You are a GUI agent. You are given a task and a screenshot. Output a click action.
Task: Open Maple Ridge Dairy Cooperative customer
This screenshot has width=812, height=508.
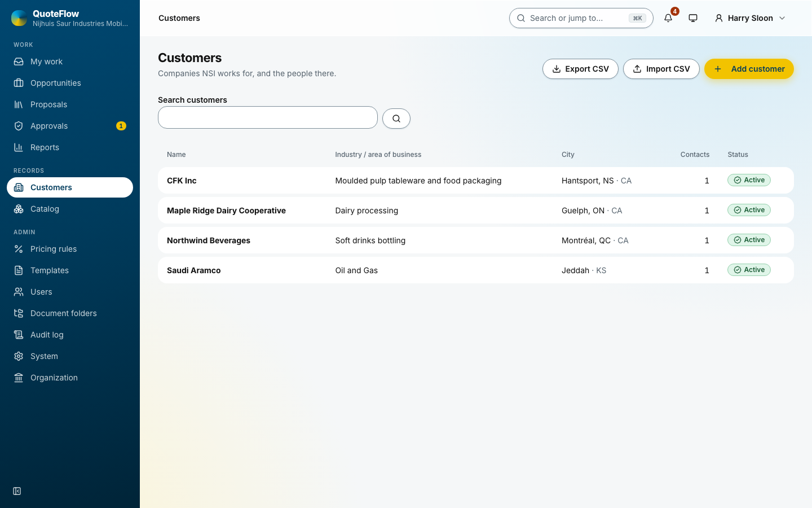(x=476, y=211)
